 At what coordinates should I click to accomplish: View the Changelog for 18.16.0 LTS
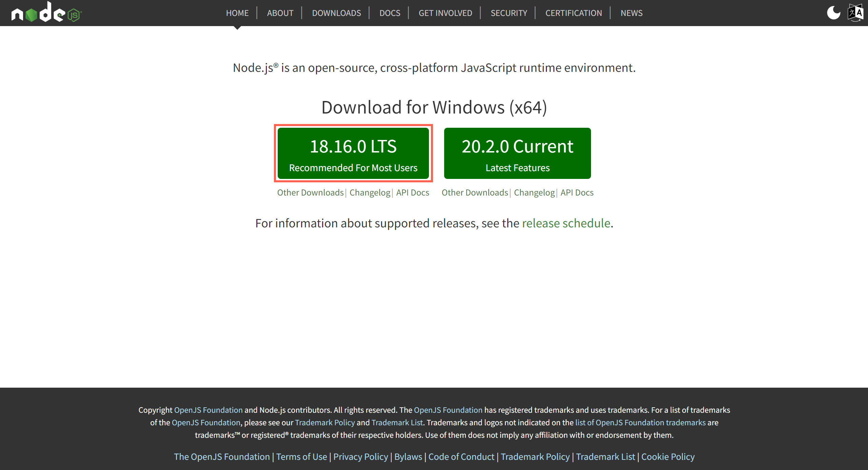coord(370,192)
